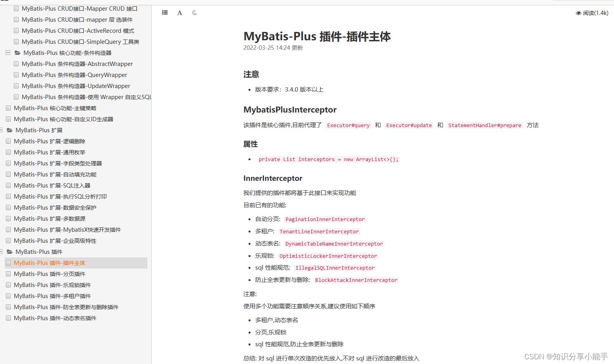
Task: Open 条件构造器-AbstractWrapper chapter
Action: pos(77,64)
